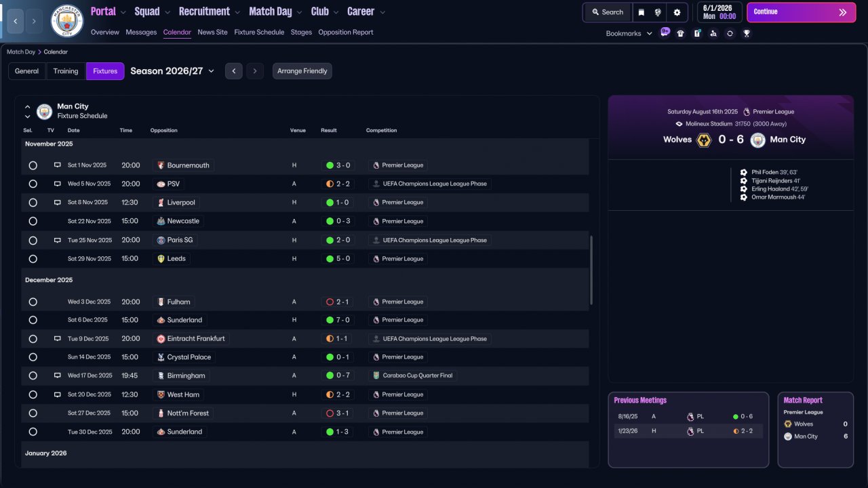Select the 30 Dec Sunderland fixture radio button
Viewport: 868px width, 488px height.
pyautogui.click(x=33, y=432)
